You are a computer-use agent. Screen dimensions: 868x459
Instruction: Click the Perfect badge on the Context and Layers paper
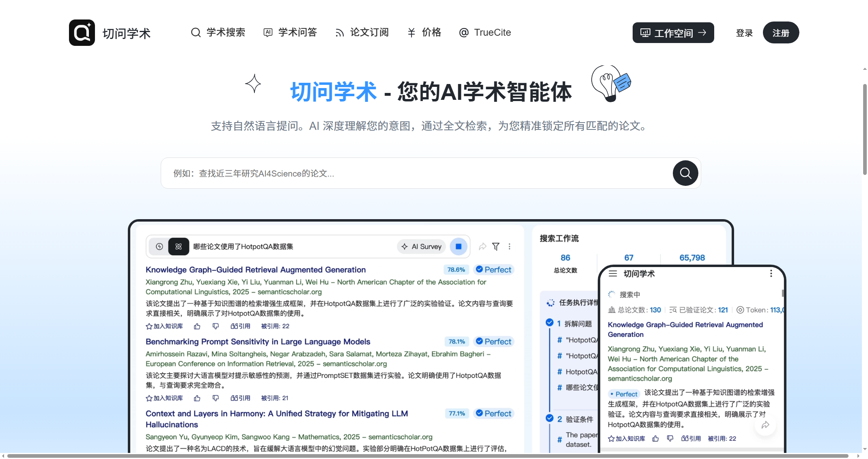[x=493, y=413]
